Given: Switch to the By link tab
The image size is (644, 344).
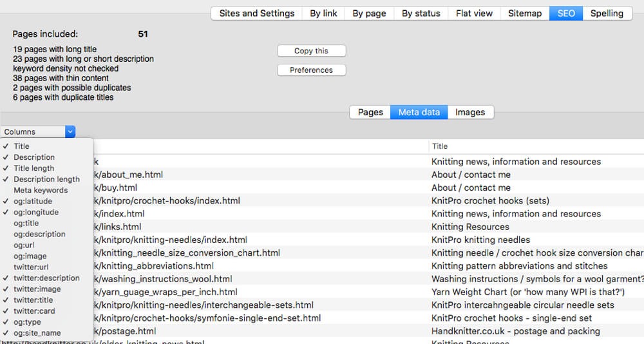Looking at the screenshot, I should coord(323,13).
